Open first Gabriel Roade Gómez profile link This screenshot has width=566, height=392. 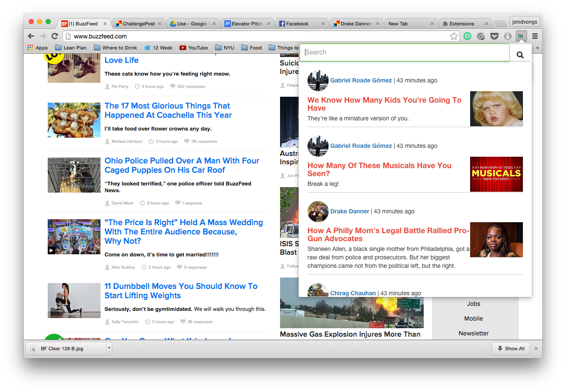[361, 80]
